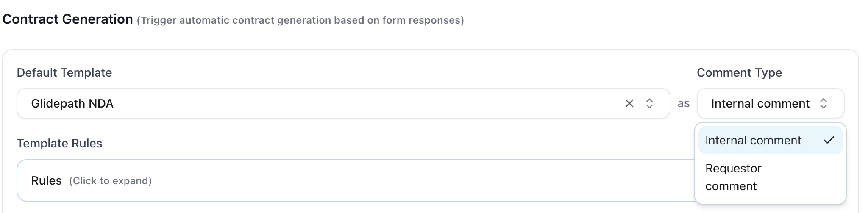The height and width of the screenshot is (213, 868).
Task: Click the word "Rules" in the collapsed panel
Action: click(46, 180)
